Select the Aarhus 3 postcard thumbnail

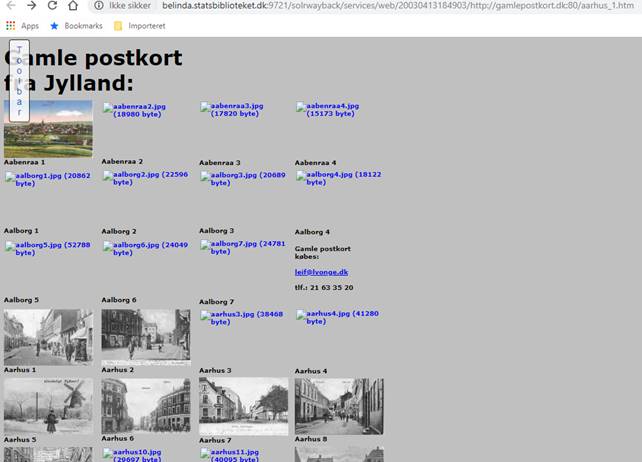(243, 405)
